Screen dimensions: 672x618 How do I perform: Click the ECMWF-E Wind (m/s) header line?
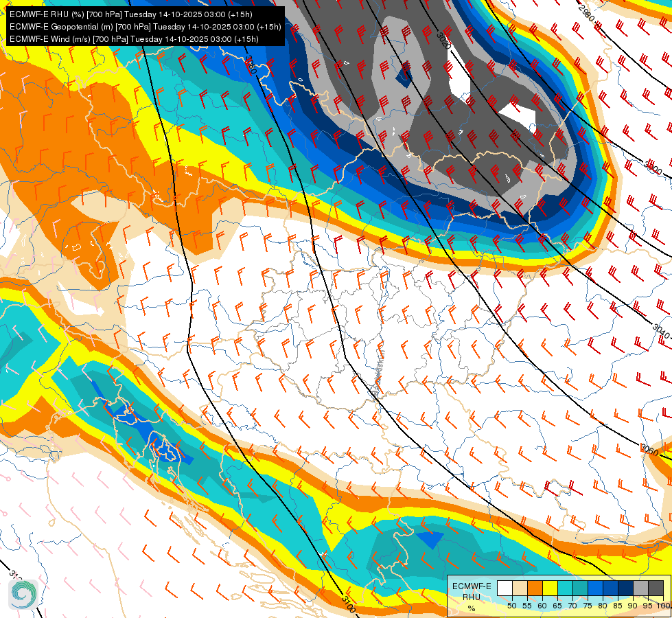click(x=134, y=39)
